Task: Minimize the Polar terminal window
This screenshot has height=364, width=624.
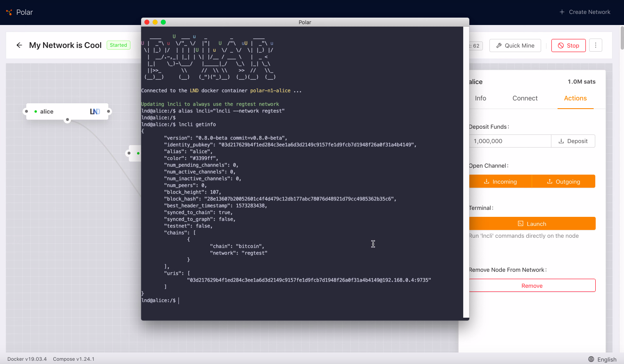Action: [155, 22]
